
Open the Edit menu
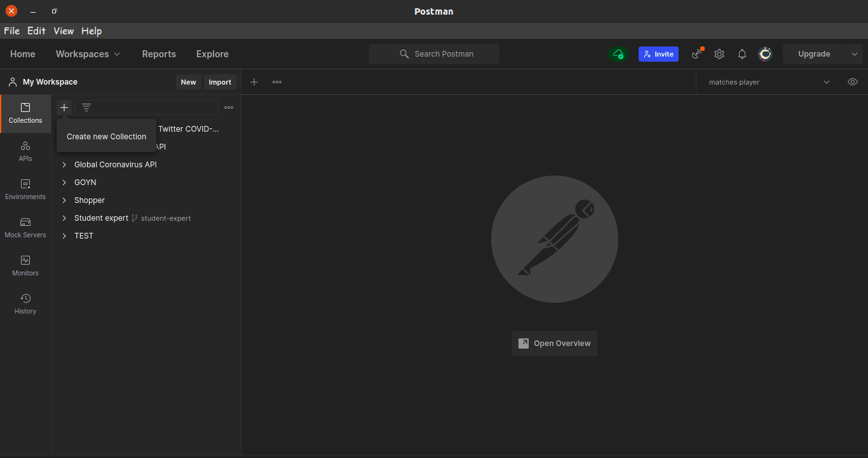click(36, 31)
